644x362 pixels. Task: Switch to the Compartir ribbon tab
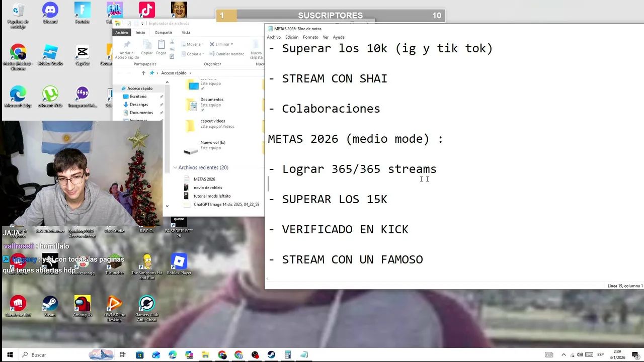[164, 32]
